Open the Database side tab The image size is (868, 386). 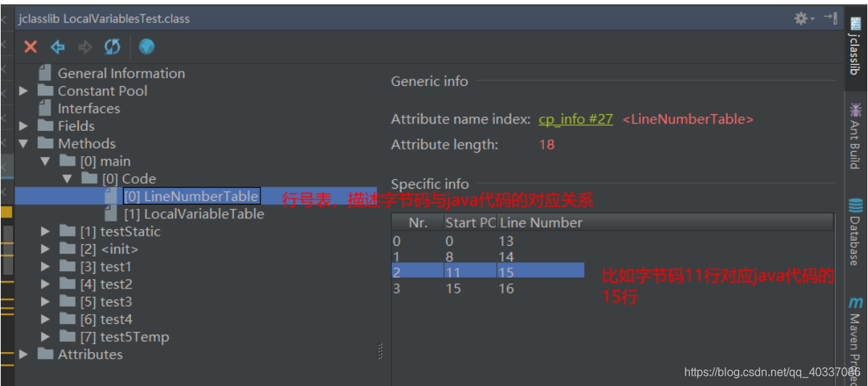(x=856, y=231)
